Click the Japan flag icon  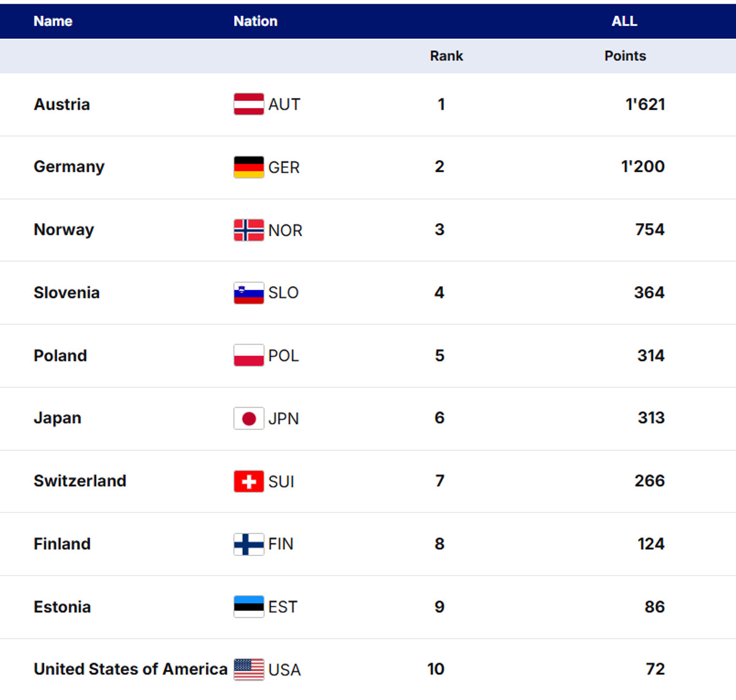pyautogui.click(x=248, y=418)
